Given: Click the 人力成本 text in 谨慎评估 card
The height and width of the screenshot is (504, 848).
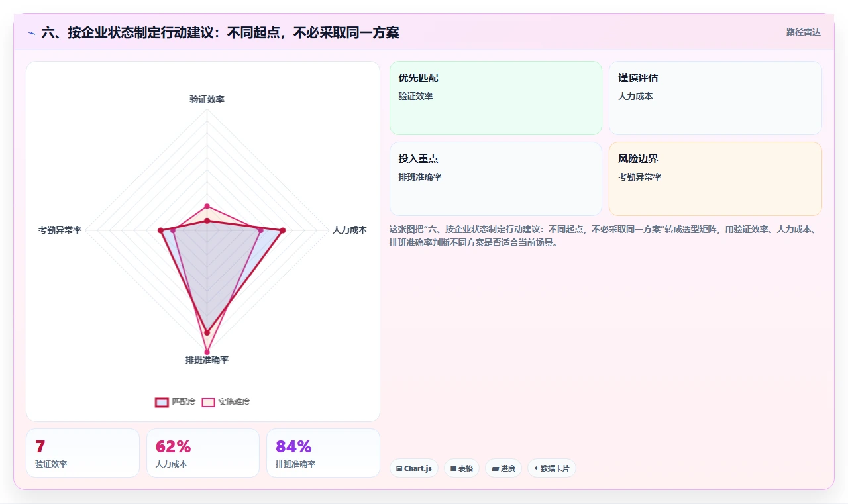Looking at the screenshot, I should pyautogui.click(x=635, y=97).
